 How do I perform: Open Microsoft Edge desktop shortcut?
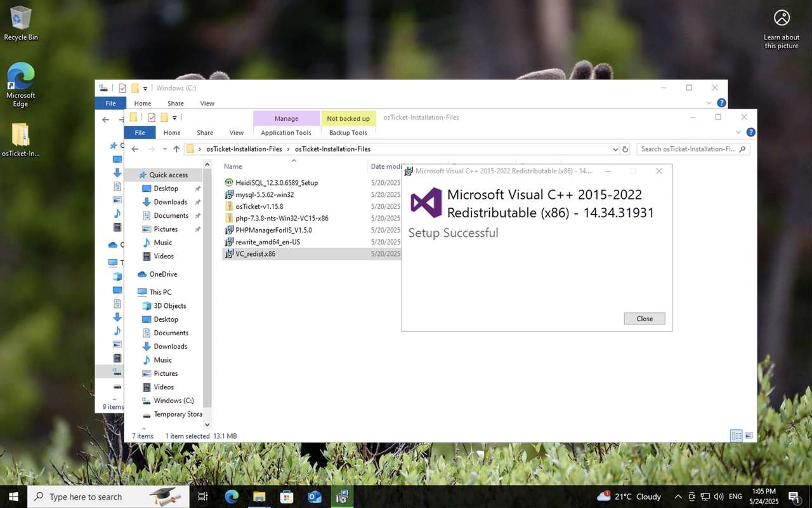pyautogui.click(x=20, y=85)
